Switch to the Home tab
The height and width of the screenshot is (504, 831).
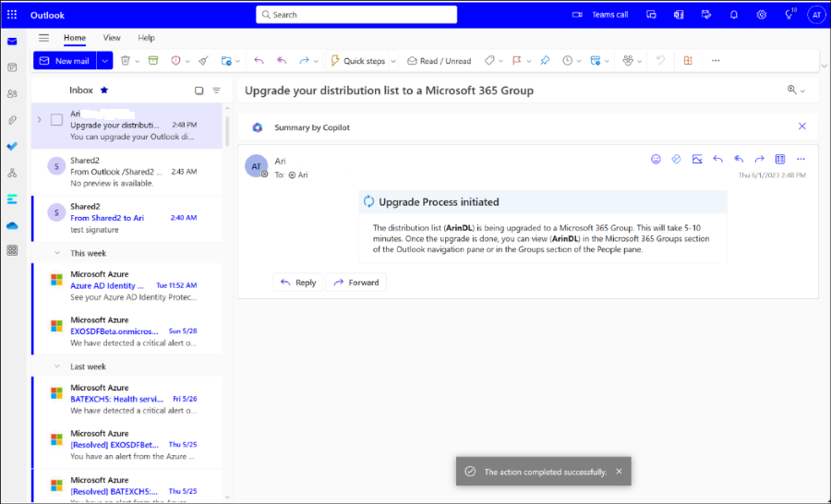[x=75, y=38]
